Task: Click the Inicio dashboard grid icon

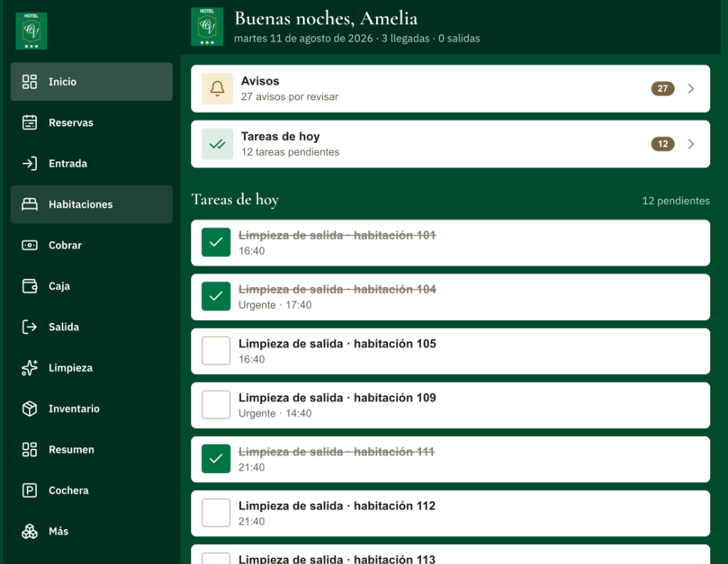Action: point(29,82)
